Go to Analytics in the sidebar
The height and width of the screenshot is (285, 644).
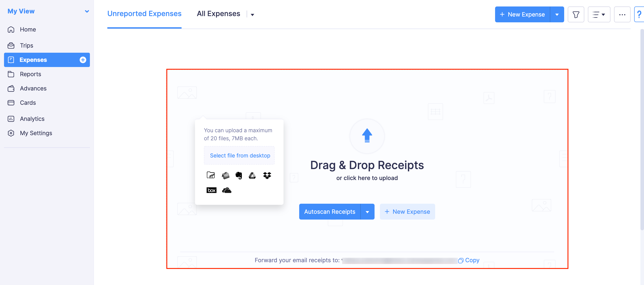click(32, 119)
